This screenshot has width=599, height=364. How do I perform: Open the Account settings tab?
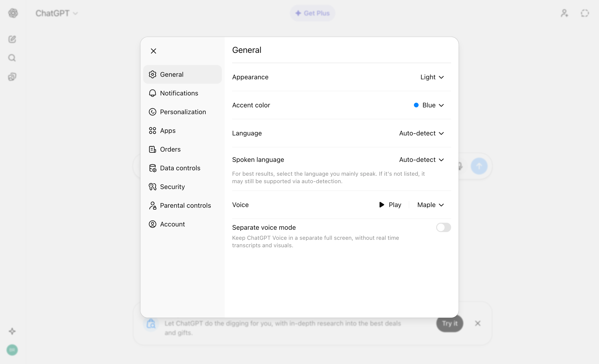pos(182,224)
